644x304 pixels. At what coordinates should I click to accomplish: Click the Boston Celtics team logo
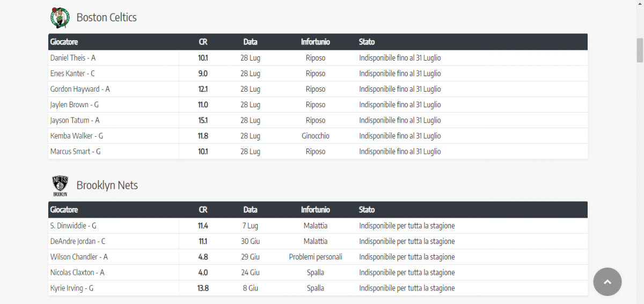tap(60, 18)
